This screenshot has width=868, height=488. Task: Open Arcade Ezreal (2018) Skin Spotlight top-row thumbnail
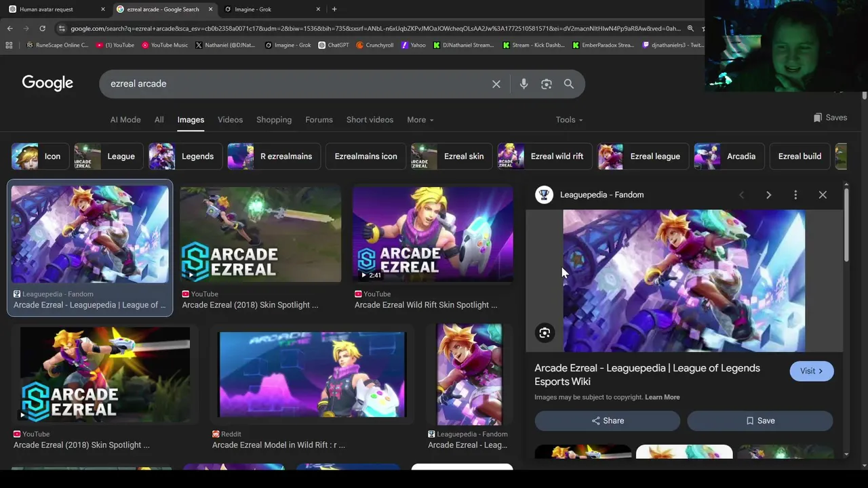260,235
